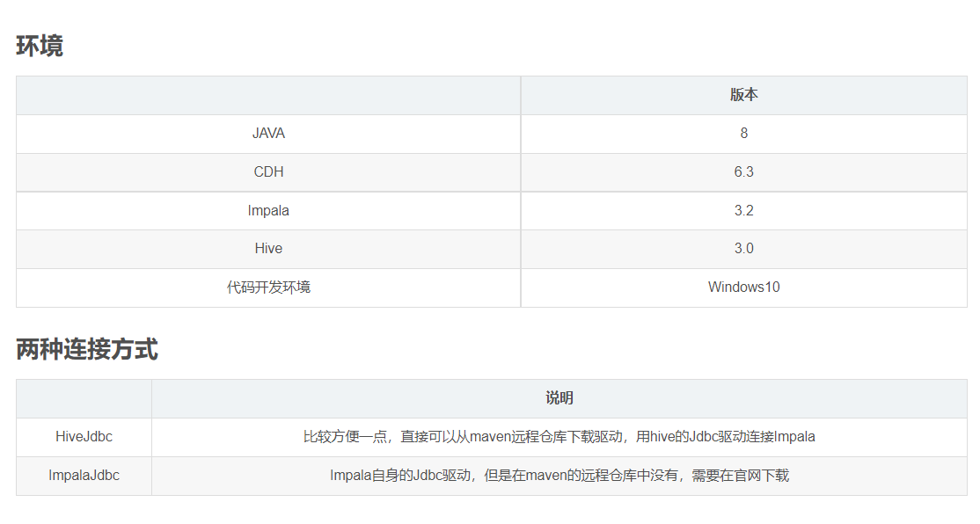980x524 pixels.
Task: Click the HiveJdbc 说明 description text
Action: [x=562, y=436]
